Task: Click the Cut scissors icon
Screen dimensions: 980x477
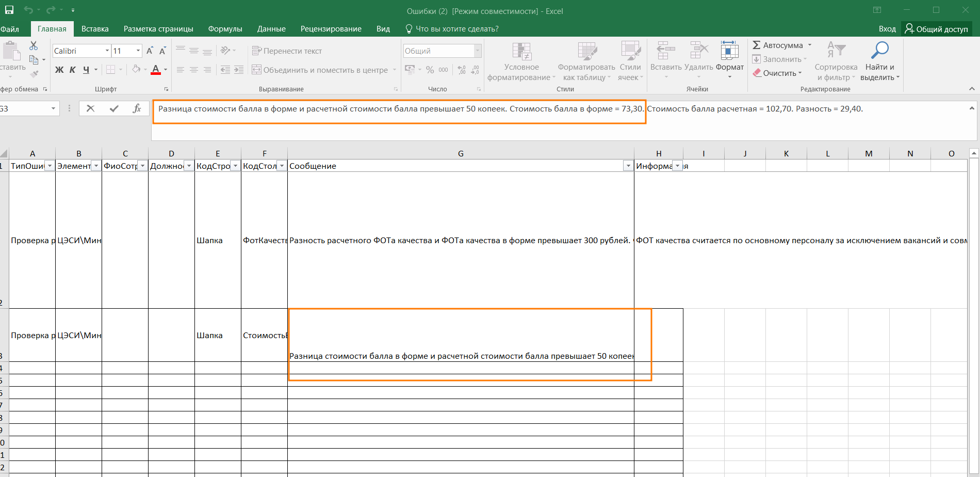Action: tap(34, 46)
